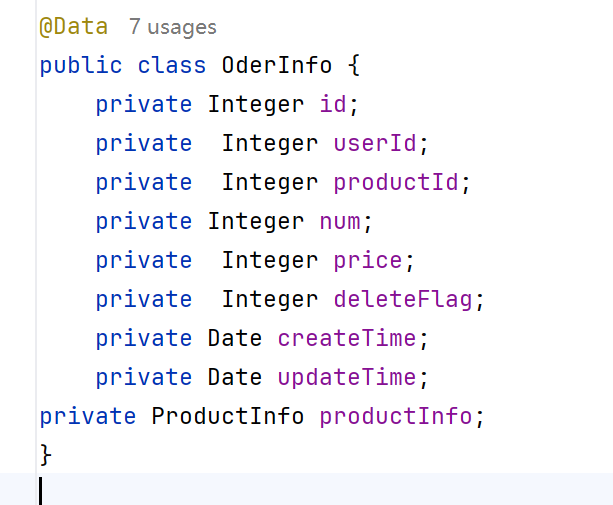Click the closing brace of the class
Viewport: 613px width, 505px height.
pyautogui.click(x=46, y=455)
